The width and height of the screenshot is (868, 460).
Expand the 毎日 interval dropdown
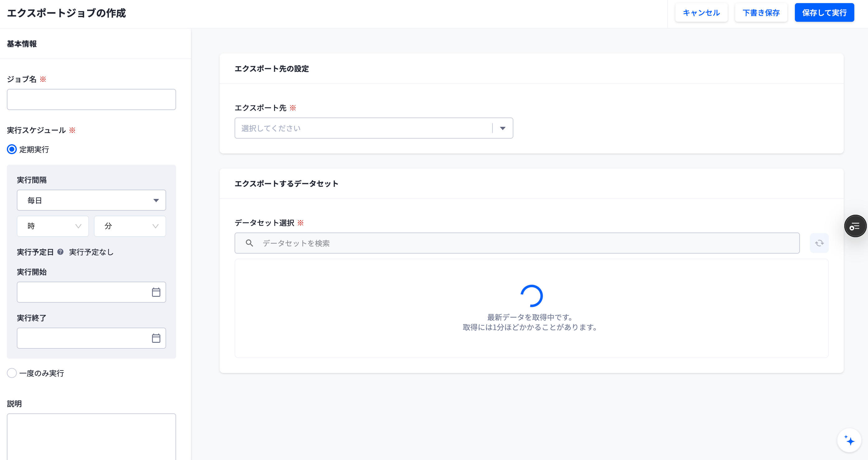91,200
